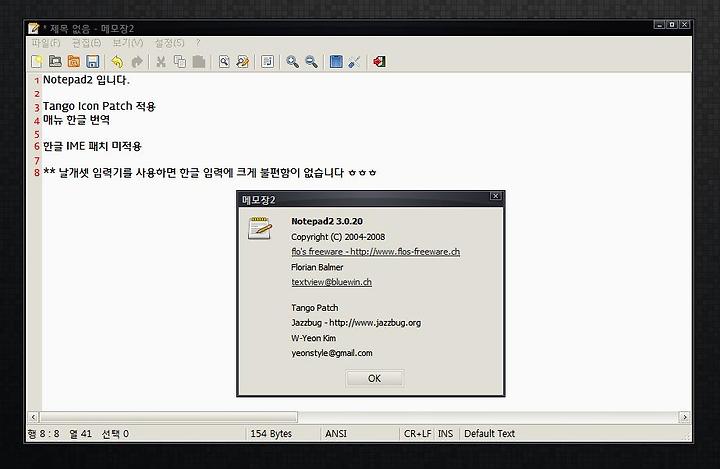Click line number 5 in the margin
This screenshot has height=469, width=720.
(x=37, y=134)
